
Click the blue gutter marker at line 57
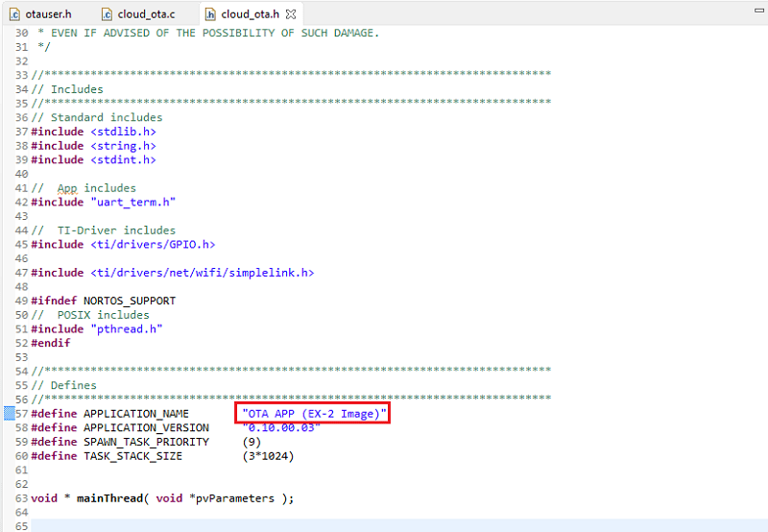click(9, 413)
